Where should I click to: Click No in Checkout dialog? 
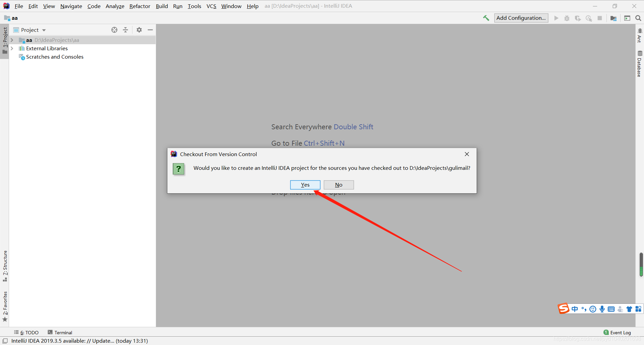tap(339, 185)
